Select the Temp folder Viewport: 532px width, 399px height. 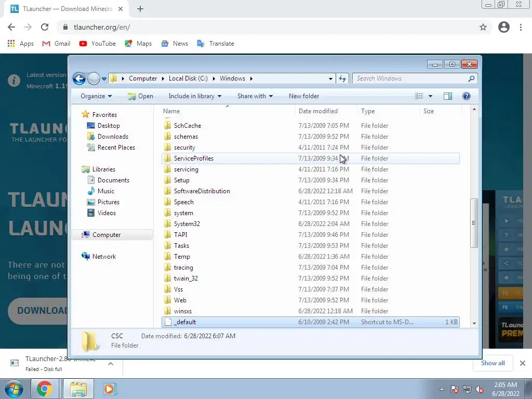[x=311, y=257]
